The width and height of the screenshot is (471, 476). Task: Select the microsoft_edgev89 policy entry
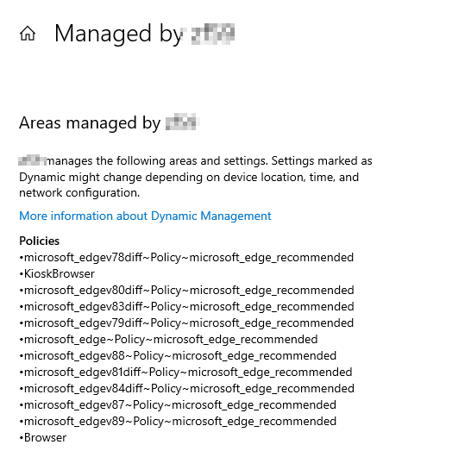(x=178, y=422)
